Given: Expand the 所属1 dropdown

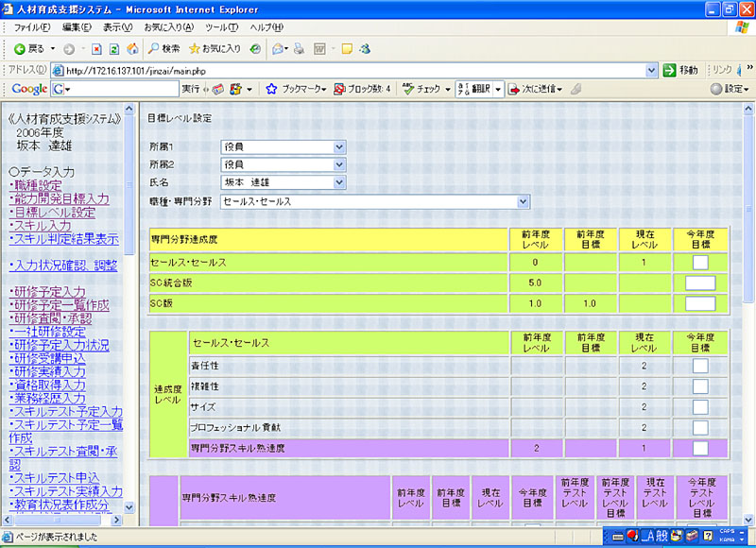Looking at the screenshot, I should pos(339,147).
